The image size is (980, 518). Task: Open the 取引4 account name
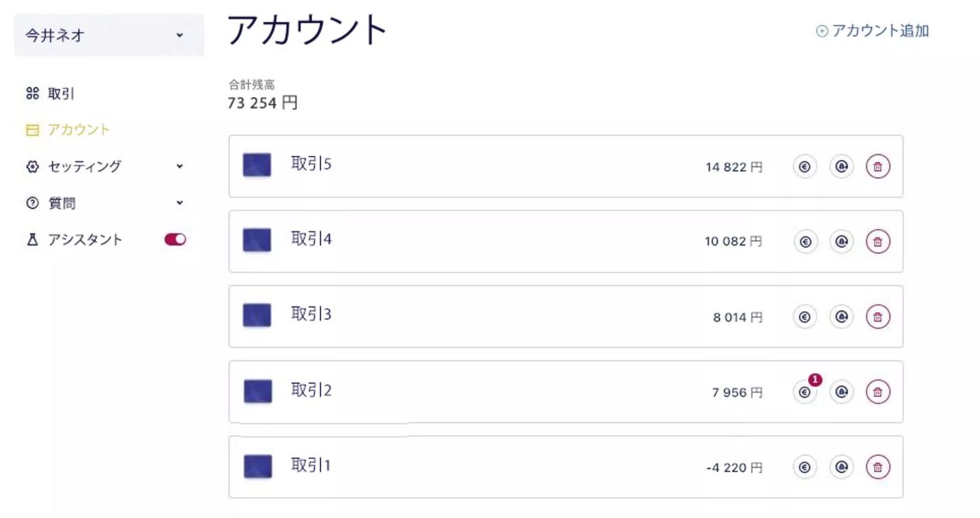[x=311, y=239]
